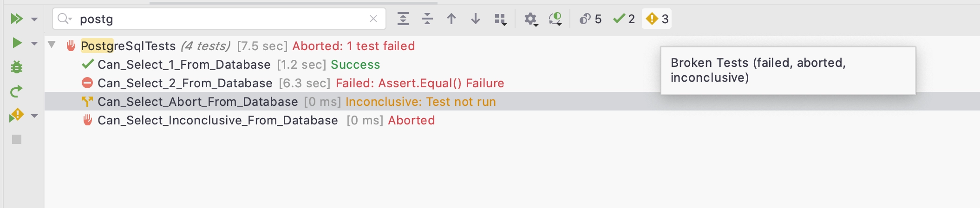Screen dimensions: 980x208
Task: Collapse all test tree nodes
Action: 427,19
